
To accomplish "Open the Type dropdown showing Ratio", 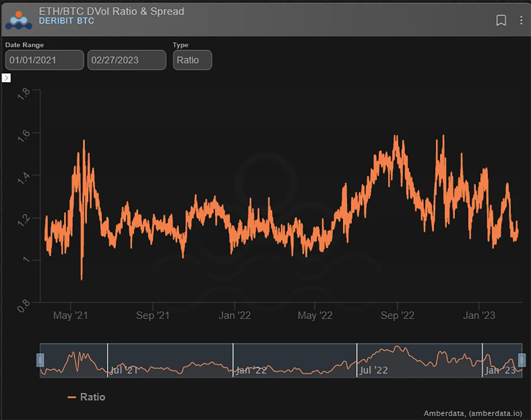I will (192, 60).
